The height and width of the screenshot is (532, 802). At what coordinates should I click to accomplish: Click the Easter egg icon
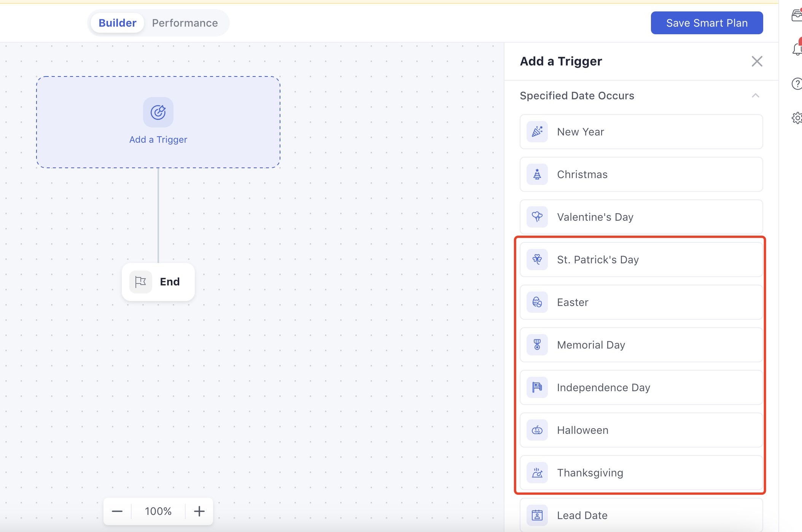537,302
